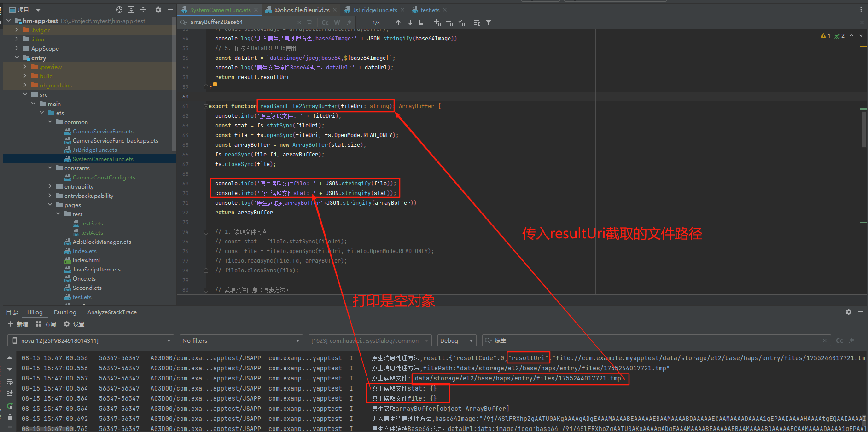Toggle match case Cc in find bar
The width and height of the screenshot is (868, 432).
(325, 23)
